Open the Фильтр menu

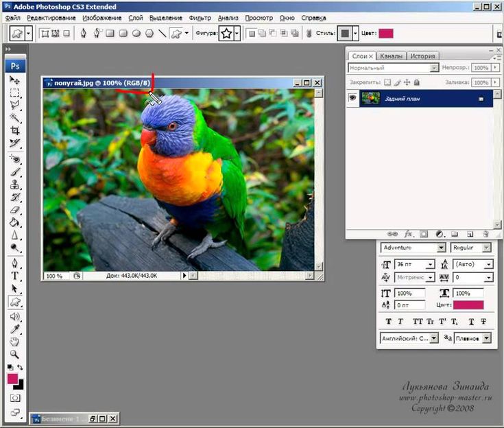coord(200,18)
